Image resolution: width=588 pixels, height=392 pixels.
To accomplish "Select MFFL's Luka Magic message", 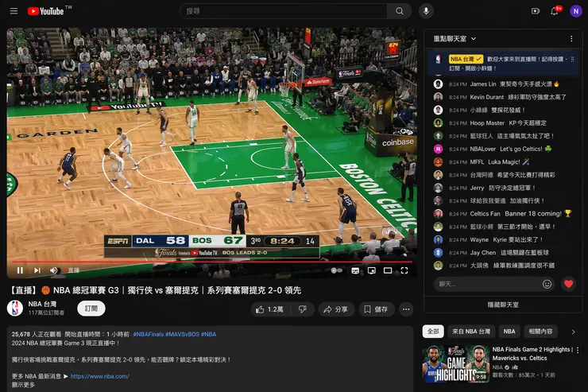I will 504,162.
